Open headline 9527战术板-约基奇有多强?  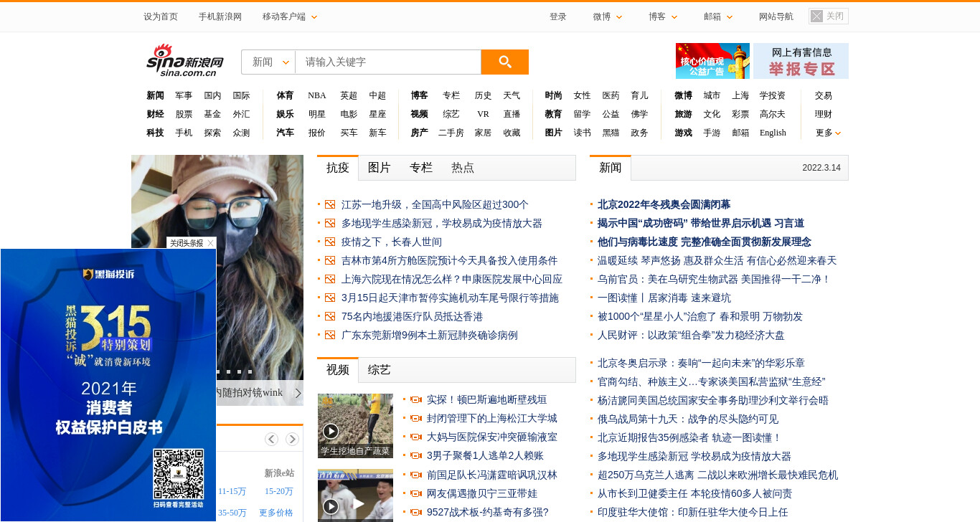tap(487, 512)
